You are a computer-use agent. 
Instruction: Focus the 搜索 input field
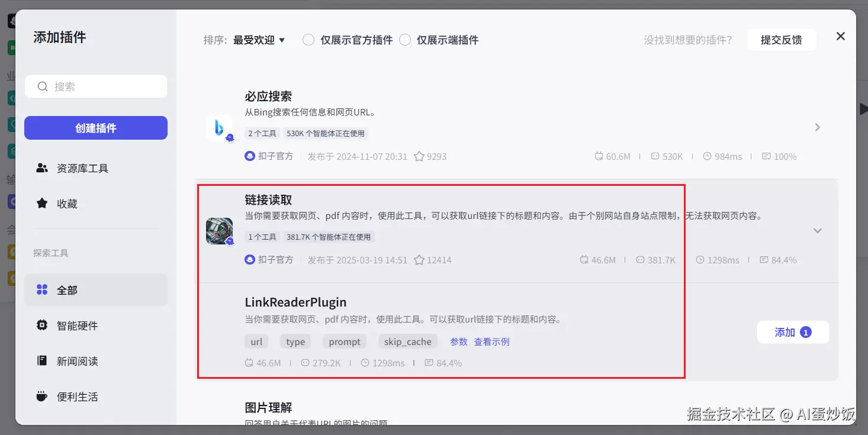(x=96, y=86)
